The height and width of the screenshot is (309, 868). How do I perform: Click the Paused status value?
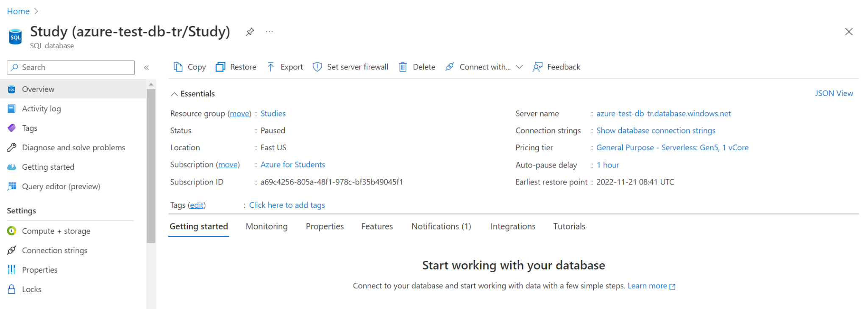click(x=273, y=131)
